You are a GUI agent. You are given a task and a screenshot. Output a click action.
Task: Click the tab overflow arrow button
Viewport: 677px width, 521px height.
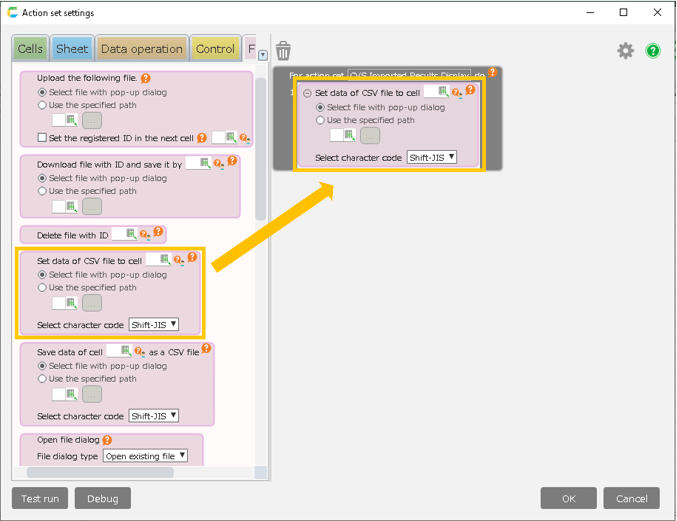[x=263, y=55]
